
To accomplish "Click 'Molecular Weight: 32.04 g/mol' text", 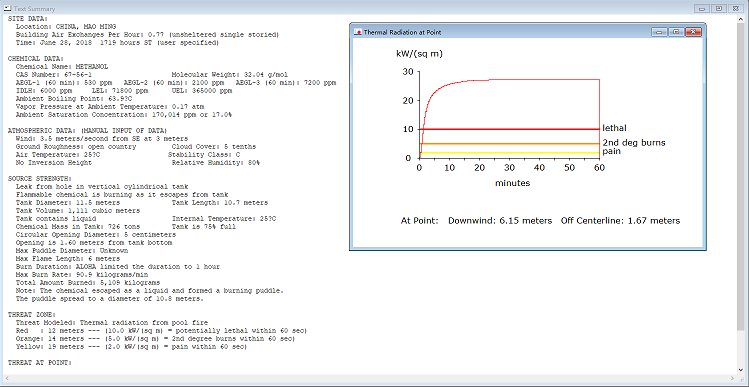I will click(x=230, y=75).
